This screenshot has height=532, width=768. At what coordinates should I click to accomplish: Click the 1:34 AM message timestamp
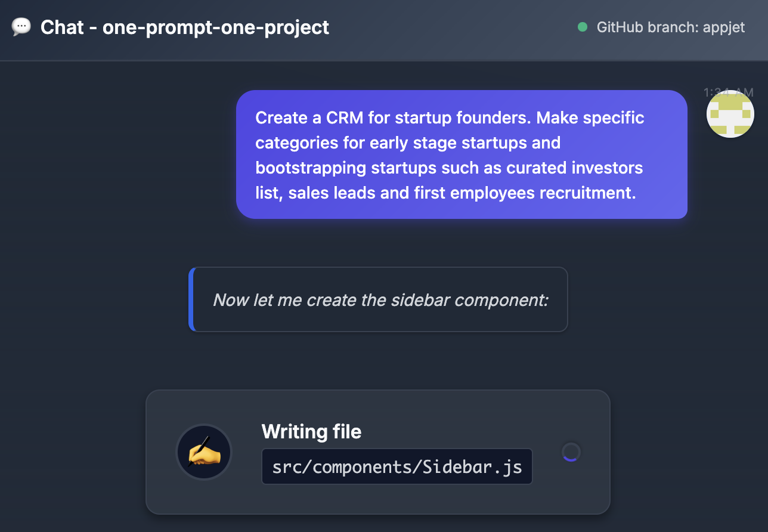727,92
